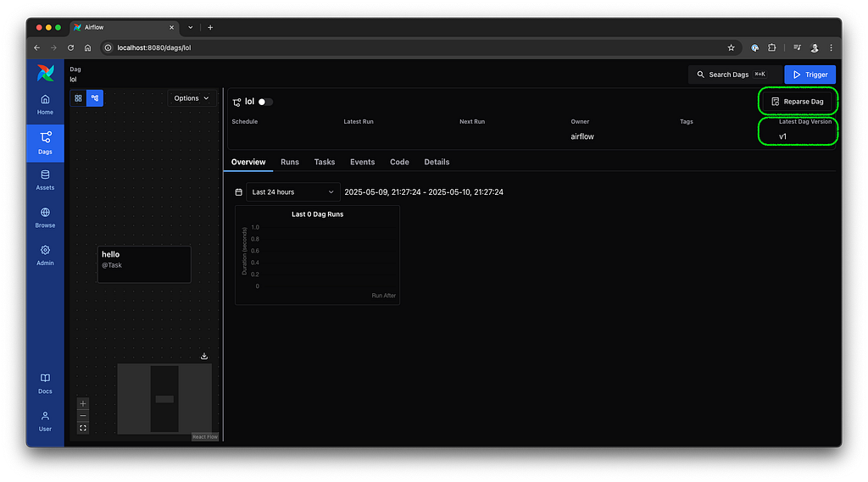Image resolution: width=868 pixels, height=482 pixels.
Task: Open the Last 24 hours dropdown
Action: (x=292, y=192)
